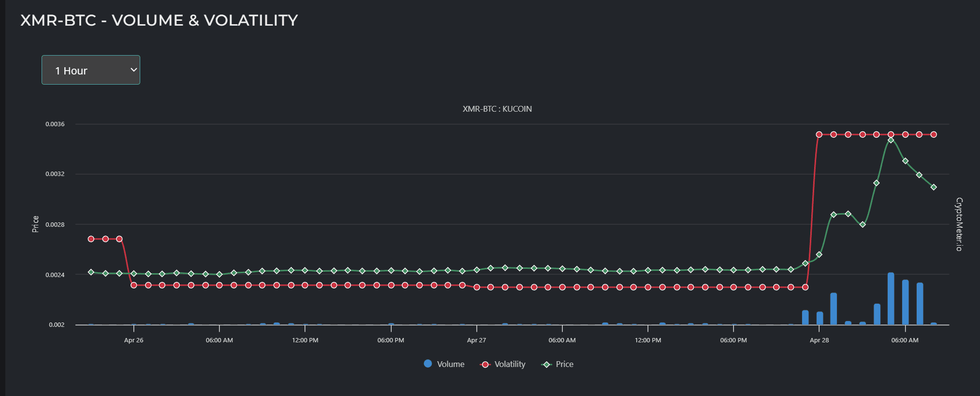Click the green Price diamond legend icon
The image size is (980, 396).
(x=547, y=365)
